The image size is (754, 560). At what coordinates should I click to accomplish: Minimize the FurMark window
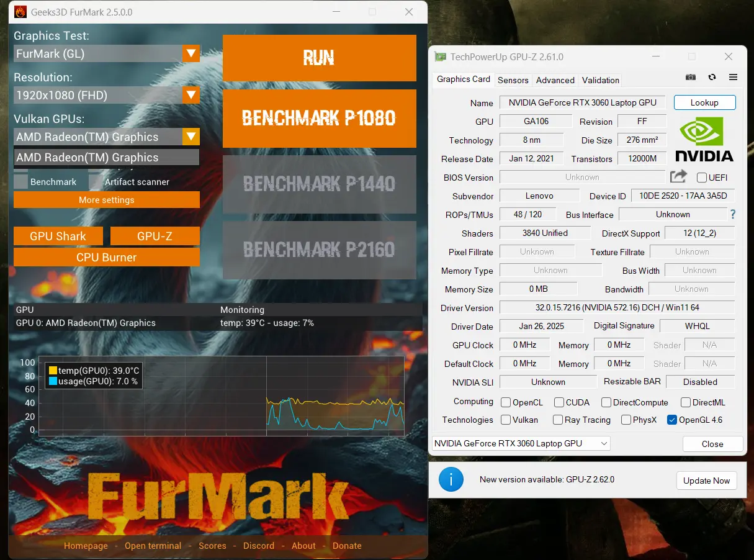(336, 12)
